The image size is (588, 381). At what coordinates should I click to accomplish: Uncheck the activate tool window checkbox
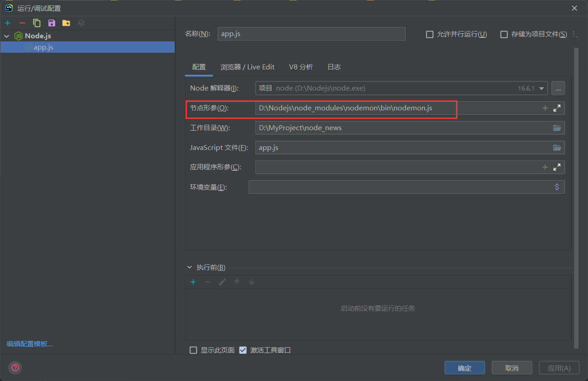(x=243, y=350)
